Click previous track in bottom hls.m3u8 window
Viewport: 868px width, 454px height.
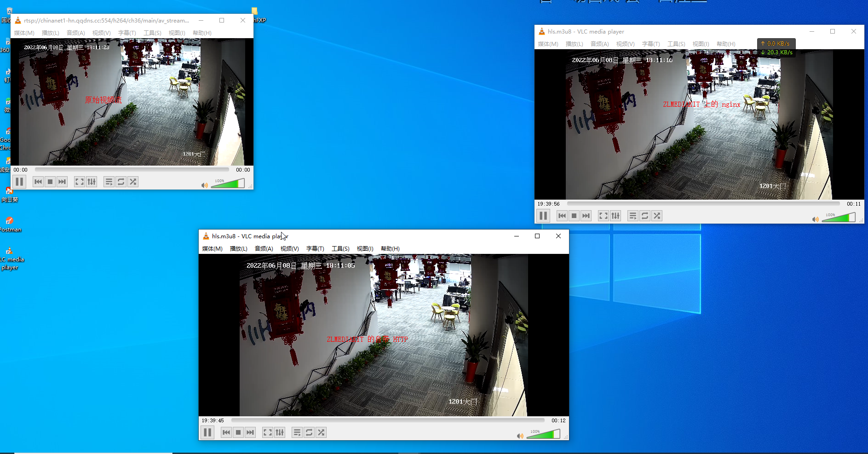226,432
